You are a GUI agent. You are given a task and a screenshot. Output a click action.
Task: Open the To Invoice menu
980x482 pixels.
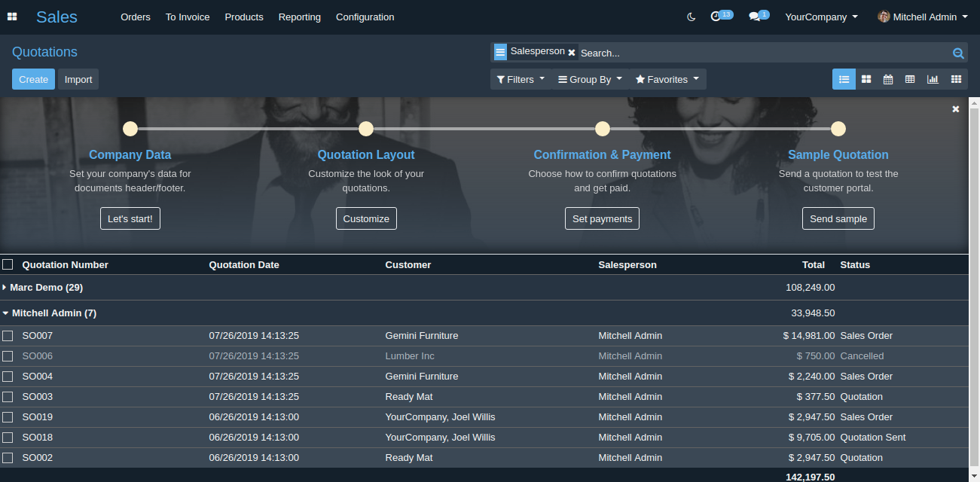point(188,17)
